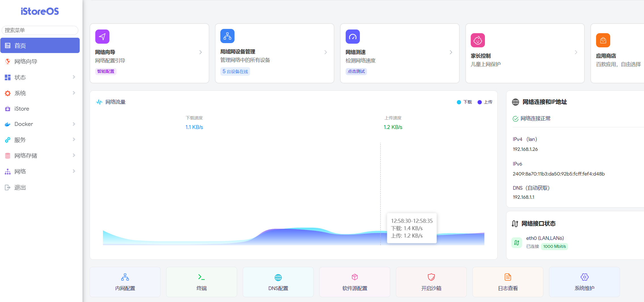Viewport: 644px width, 302px height.
Task: Click the 日志查看 log document icon
Action: coord(508,277)
